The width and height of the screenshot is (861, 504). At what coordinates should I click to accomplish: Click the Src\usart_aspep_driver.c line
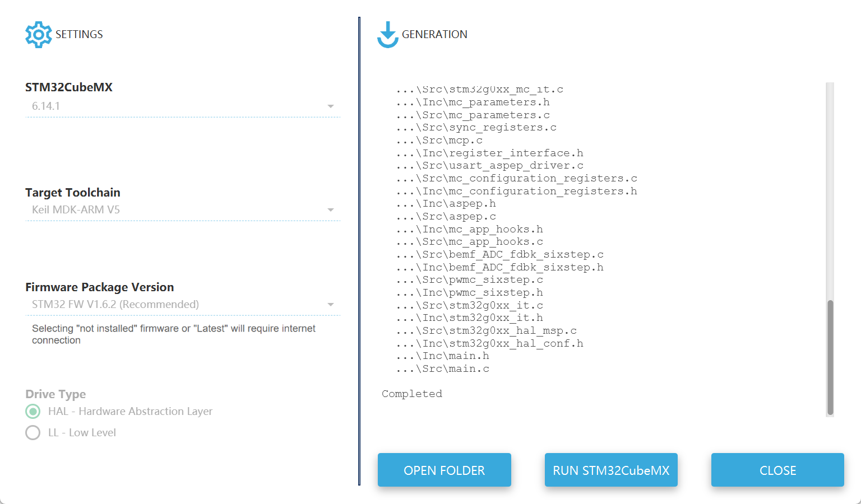489,166
